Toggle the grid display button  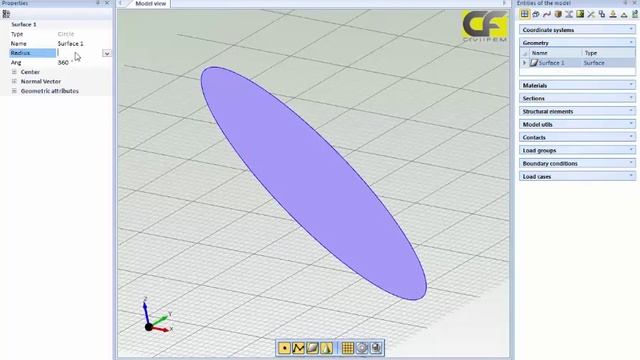(x=348, y=348)
